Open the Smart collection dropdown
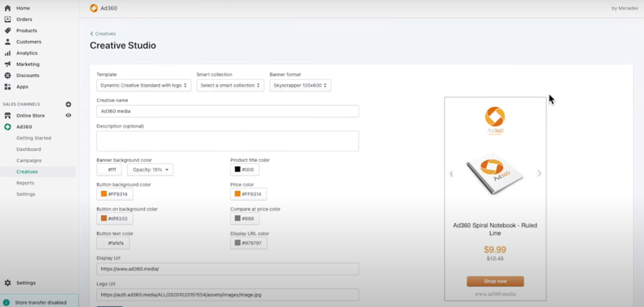The width and height of the screenshot is (644, 307). pyautogui.click(x=230, y=86)
